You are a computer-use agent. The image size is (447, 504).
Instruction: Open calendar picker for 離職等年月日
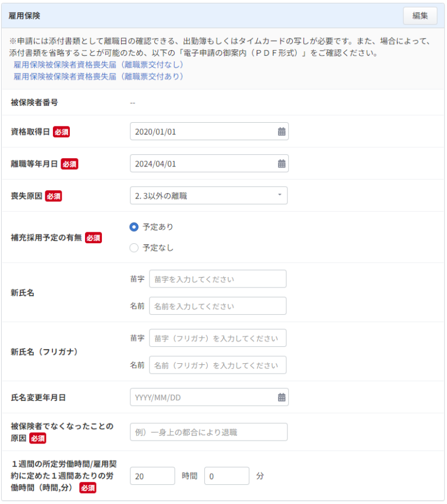tap(282, 164)
